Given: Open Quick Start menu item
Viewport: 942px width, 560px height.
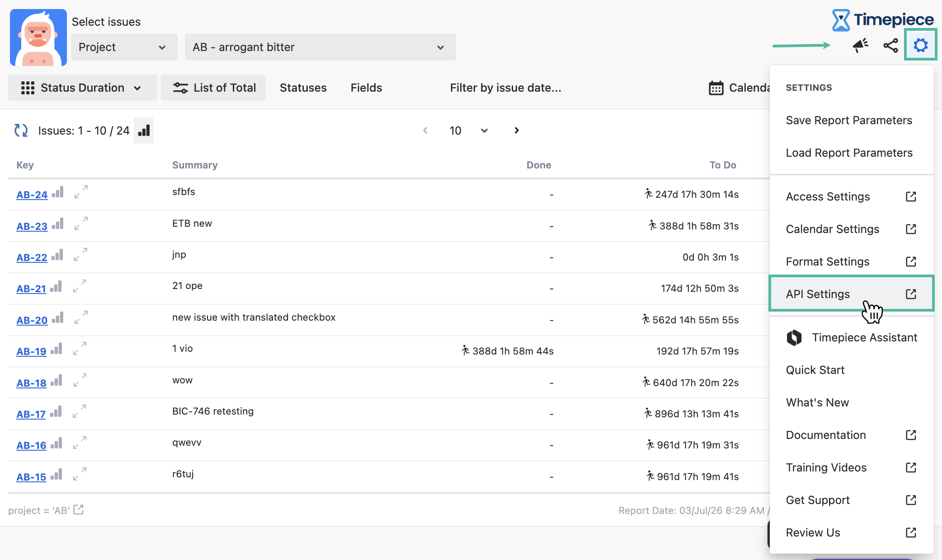Looking at the screenshot, I should pyautogui.click(x=851, y=370).
